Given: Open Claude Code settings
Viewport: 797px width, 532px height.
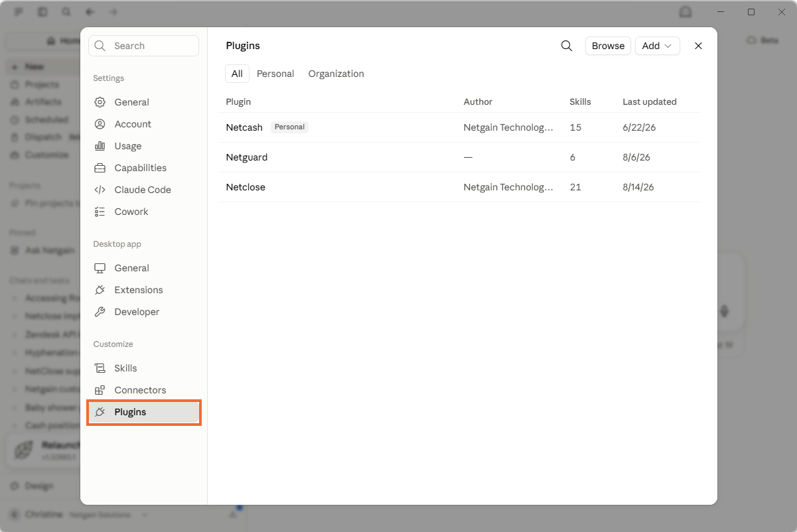Looking at the screenshot, I should click(143, 190).
